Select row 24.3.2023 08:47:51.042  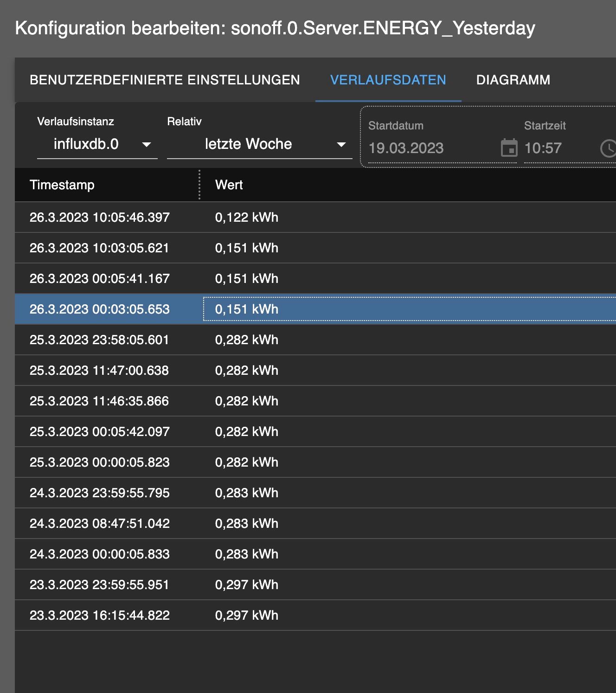click(315, 523)
